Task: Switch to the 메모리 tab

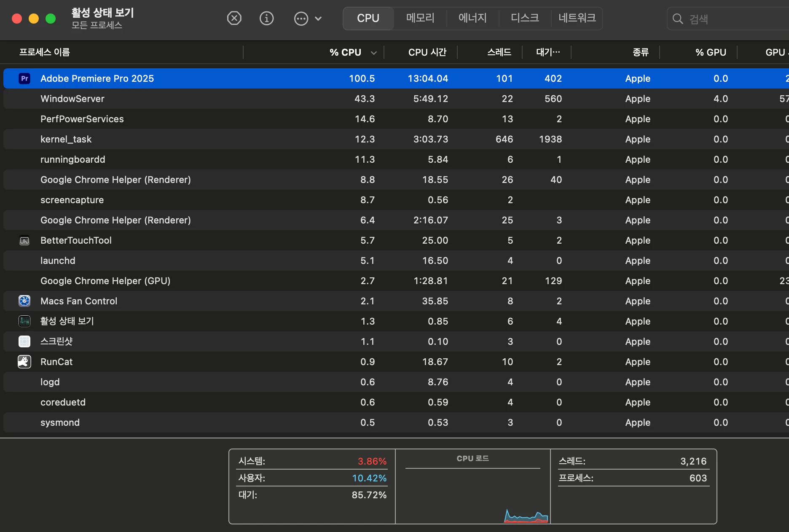Action: pos(420,18)
